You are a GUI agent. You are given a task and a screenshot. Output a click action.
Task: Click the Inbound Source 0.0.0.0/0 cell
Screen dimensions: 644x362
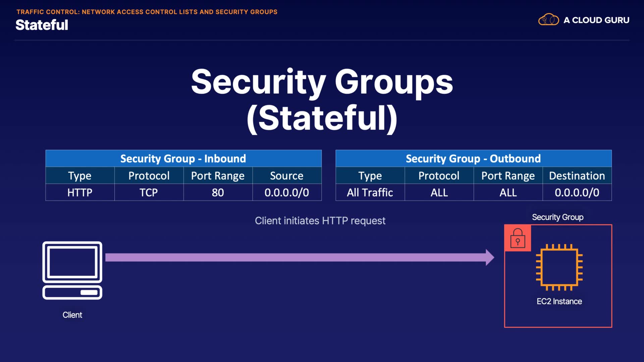(x=287, y=192)
